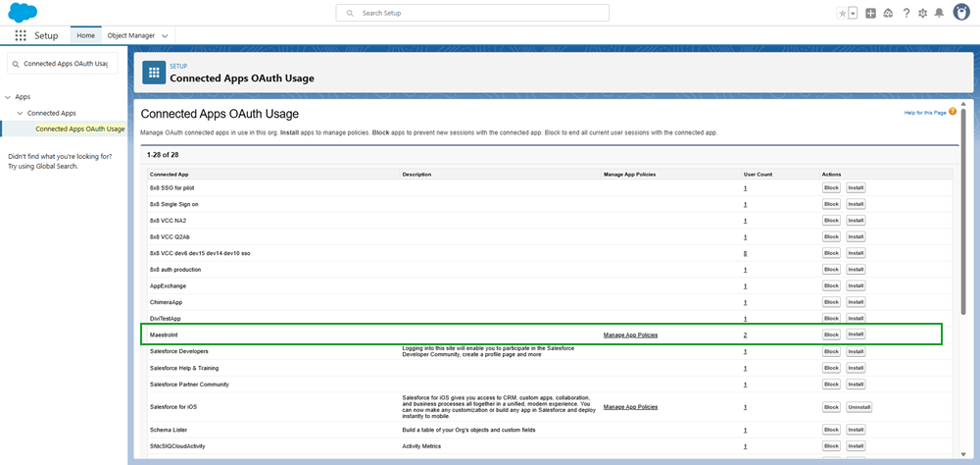Click the Salesforce cloud logo
980x465 pixels.
tap(23, 12)
